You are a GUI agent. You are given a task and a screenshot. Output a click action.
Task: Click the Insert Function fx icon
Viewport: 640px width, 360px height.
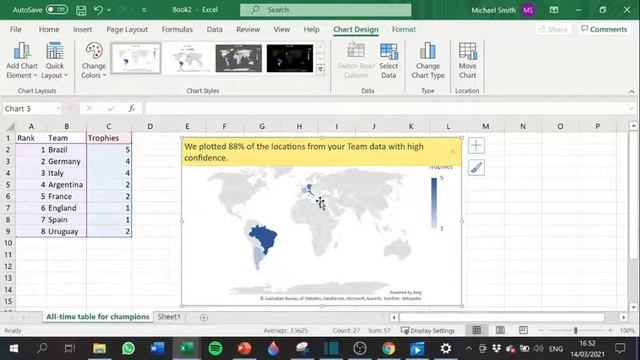tap(131, 109)
